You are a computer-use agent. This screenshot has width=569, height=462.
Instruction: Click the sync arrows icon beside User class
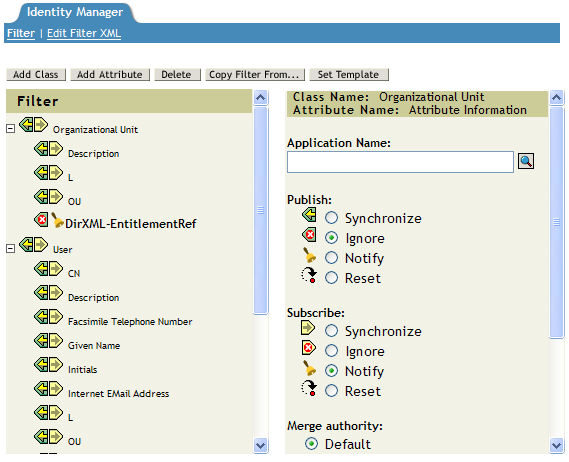point(33,245)
